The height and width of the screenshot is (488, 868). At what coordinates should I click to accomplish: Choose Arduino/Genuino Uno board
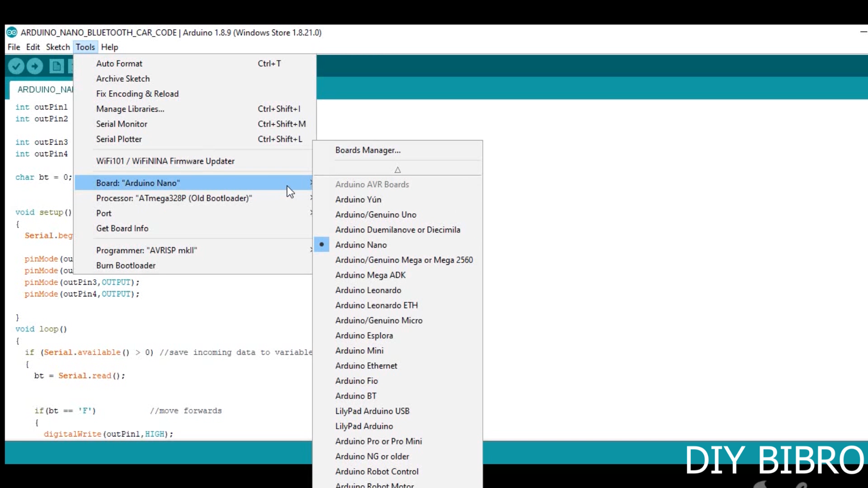pos(375,215)
